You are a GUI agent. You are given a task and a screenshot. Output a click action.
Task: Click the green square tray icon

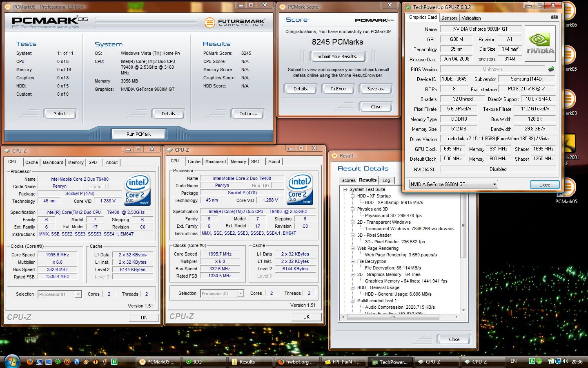tap(532, 361)
